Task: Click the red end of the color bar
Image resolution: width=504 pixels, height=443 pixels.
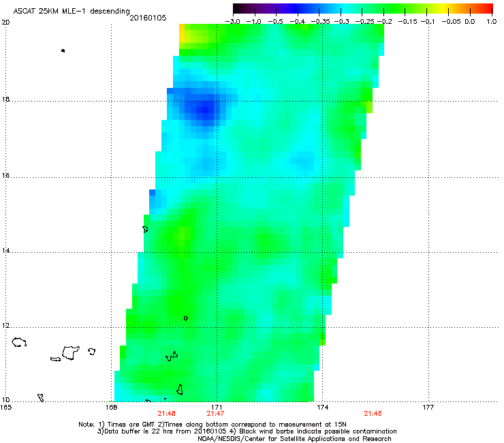Action: [x=487, y=9]
